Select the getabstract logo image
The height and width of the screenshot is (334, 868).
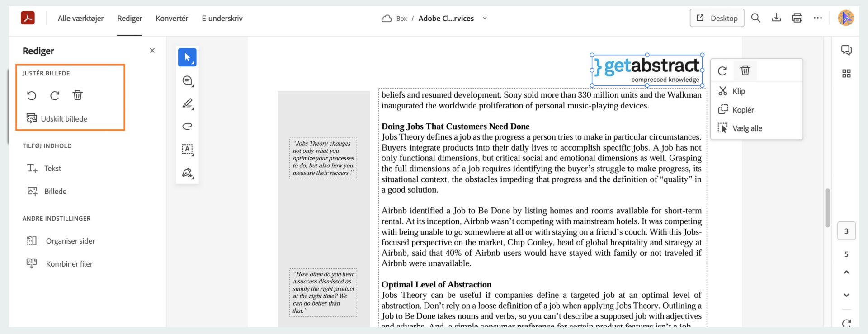click(647, 70)
